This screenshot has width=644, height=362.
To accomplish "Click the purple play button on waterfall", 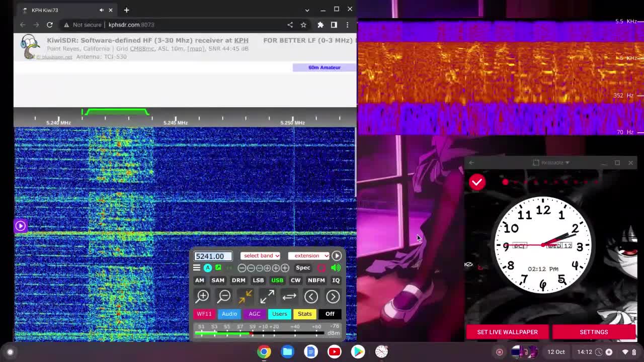I will pyautogui.click(x=20, y=226).
